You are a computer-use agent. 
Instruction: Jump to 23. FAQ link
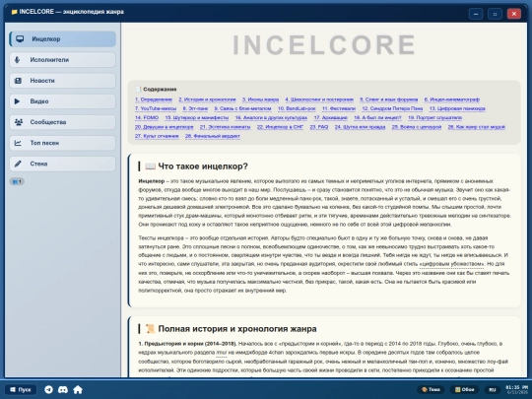pyautogui.click(x=319, y=127)
